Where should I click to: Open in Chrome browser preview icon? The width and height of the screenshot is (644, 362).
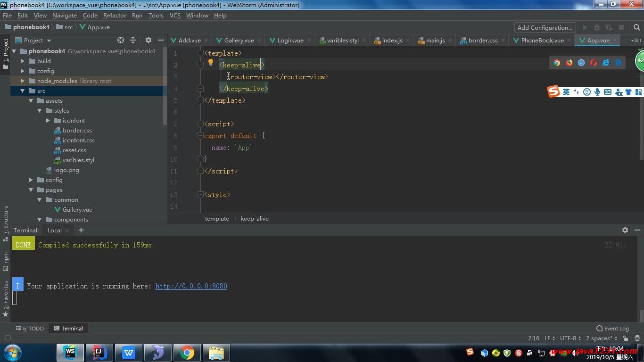pyautogui.click(x=557, y=63)
